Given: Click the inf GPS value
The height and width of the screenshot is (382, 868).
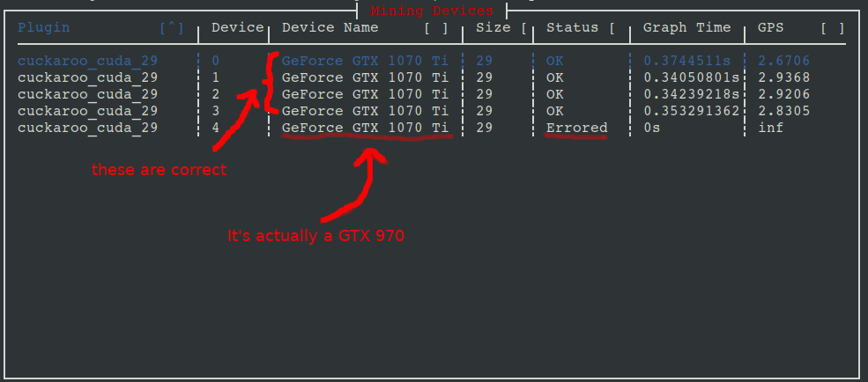Looking at the screenshot, I should 770,128.
